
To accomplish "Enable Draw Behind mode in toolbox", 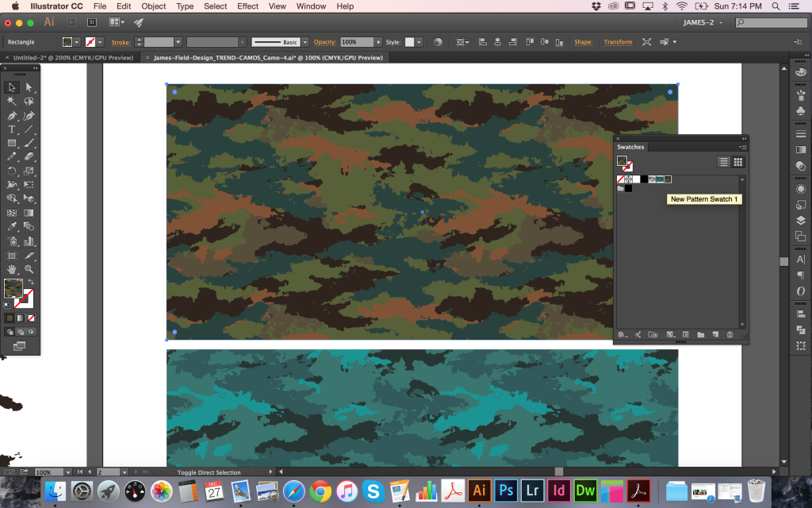I will click(21, 332).
